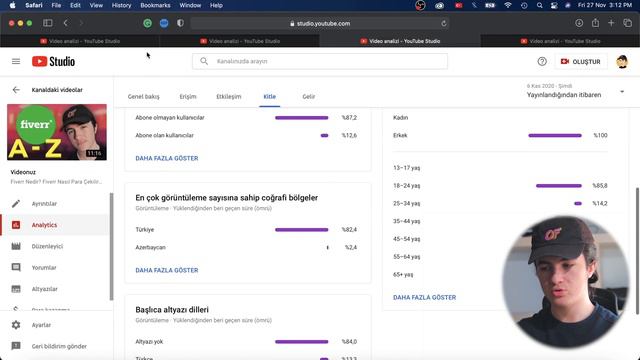This screenshot has width=640, height=360.
Task: Open the Düzenleyici editor icon
Action: pyautogui.click(x=16, y=246)
